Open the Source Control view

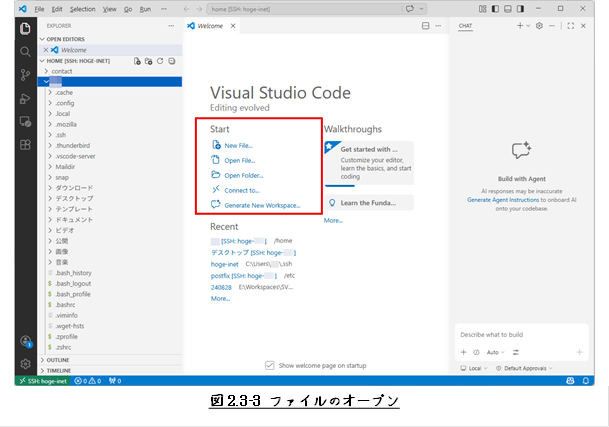point(25,74)
